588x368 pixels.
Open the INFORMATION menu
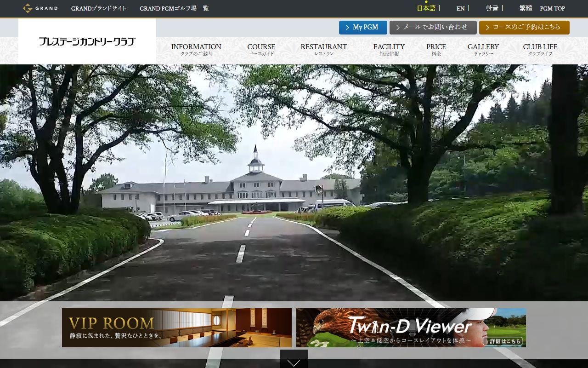[x=196, y=50]
